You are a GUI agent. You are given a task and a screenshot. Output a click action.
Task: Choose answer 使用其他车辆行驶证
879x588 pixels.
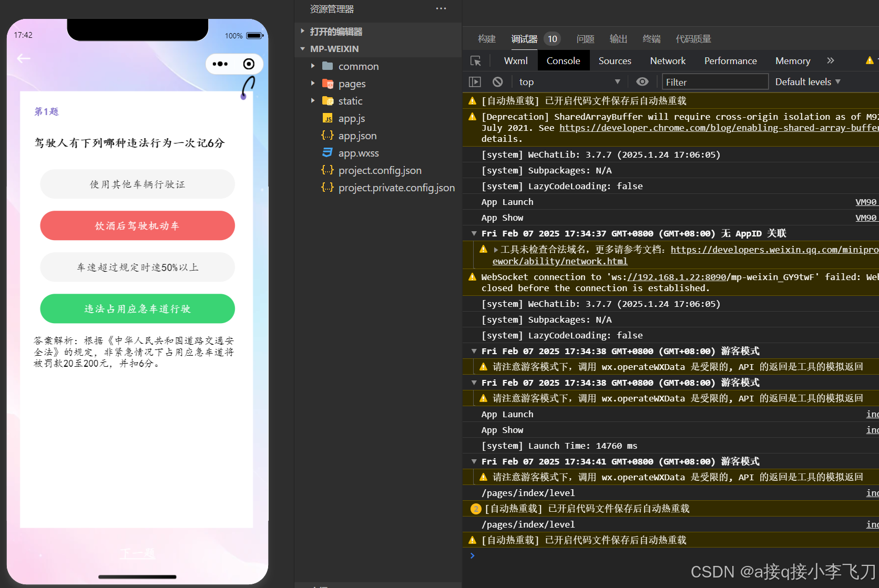[x=137, y=184]
